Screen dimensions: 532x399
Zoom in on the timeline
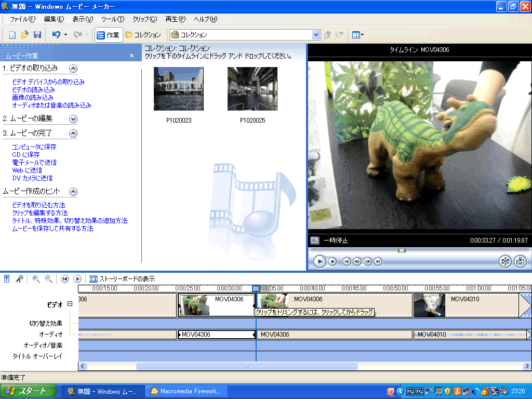coord(36,279)
